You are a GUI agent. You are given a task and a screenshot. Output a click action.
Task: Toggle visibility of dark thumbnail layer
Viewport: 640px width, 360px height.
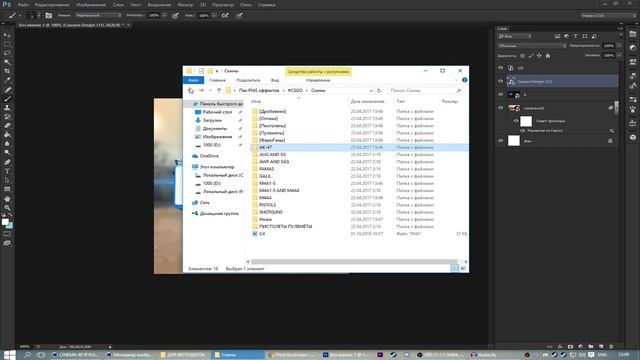coord(500,95)
